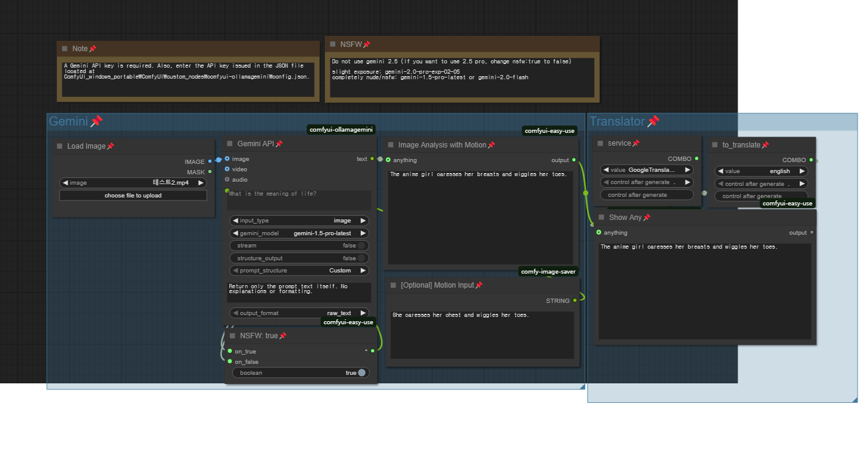Click the control after generate button in service node

(x=646, y=195)
